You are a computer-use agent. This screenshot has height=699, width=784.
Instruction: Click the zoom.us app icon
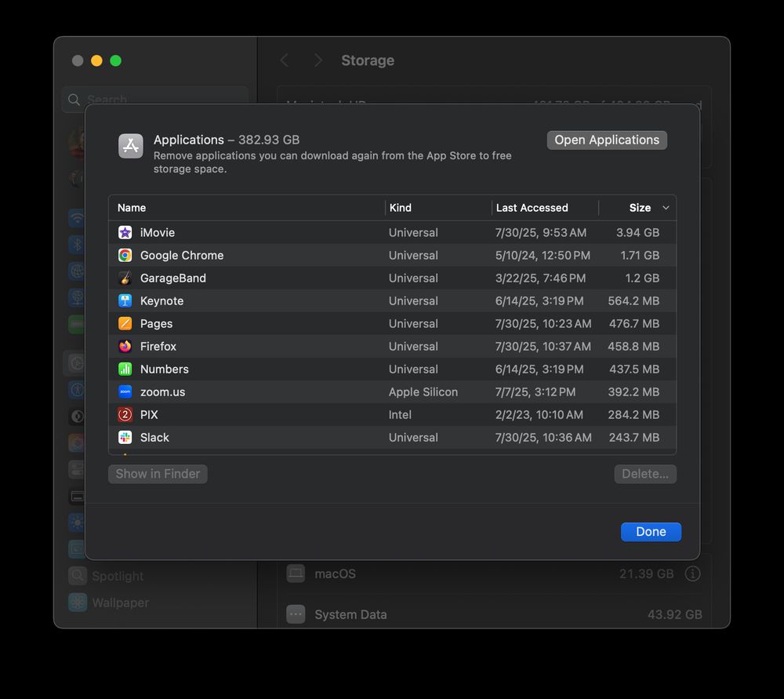click(125, 391)
